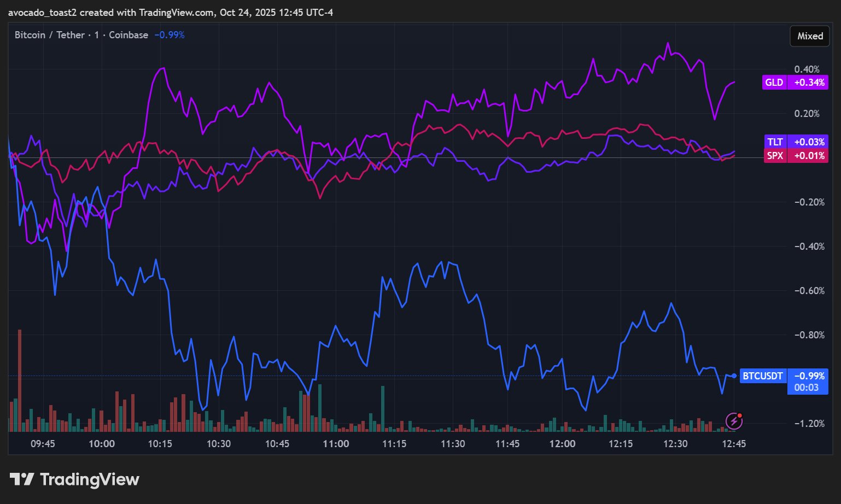This screenshot has height=504, width=841.
Task: Click the Coinbase exchange label in the legend
Action: click(129, 35)
